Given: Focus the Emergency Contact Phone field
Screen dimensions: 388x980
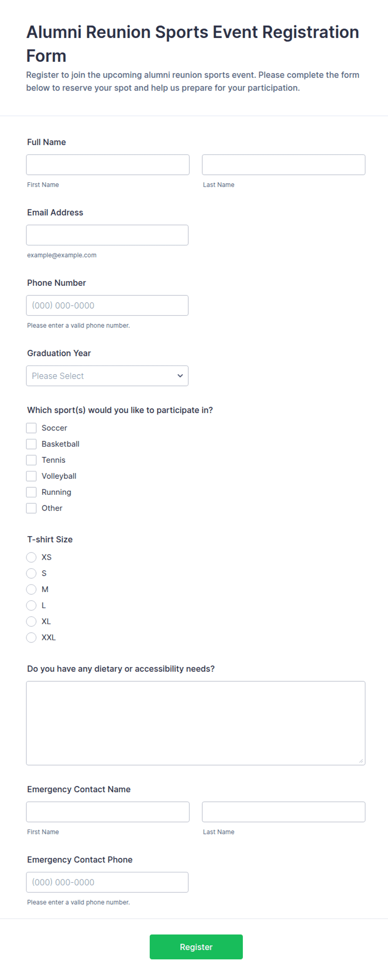Looking at the screenshot, I should coord(107,882).
